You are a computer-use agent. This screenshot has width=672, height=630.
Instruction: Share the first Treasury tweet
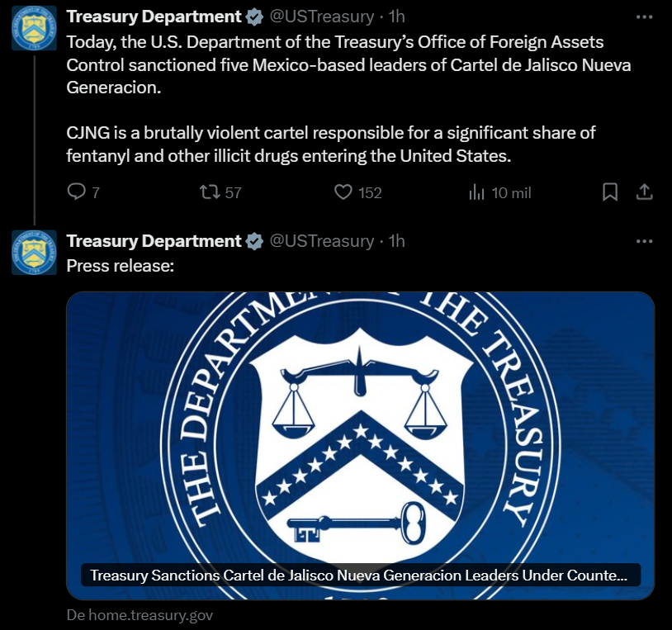click(x=645, y=192)
